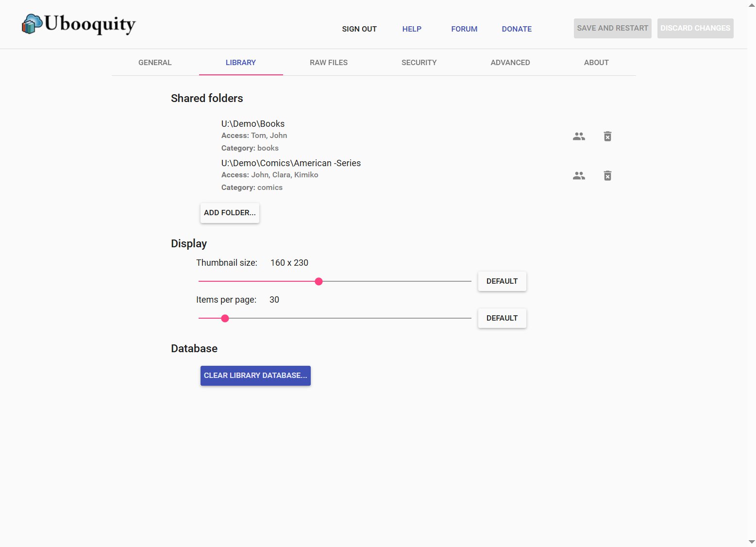Click the thumbnail size slider handle
This screenshot has width=756, height=547.
319,281
